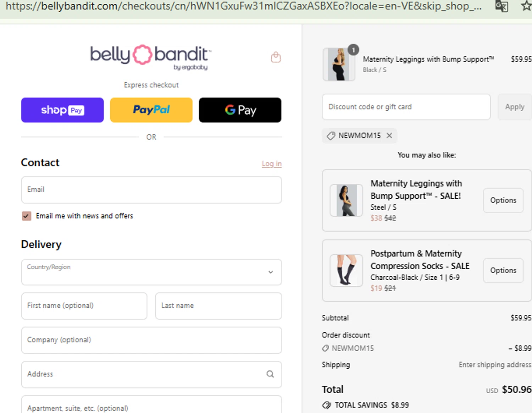Click Steel leggings recommendation thumbnail
Screen dimensions: 532x413
click(x=346, y=200)
